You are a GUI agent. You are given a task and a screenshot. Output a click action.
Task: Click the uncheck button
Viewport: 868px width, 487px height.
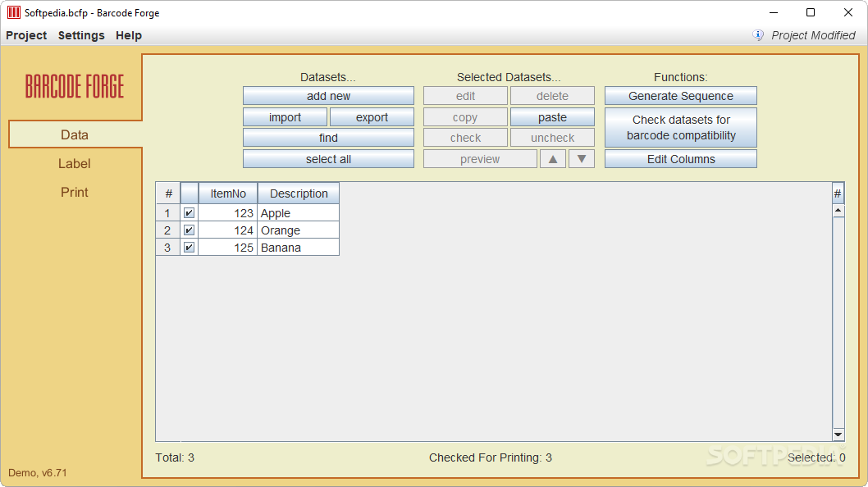tap(552, 138)
